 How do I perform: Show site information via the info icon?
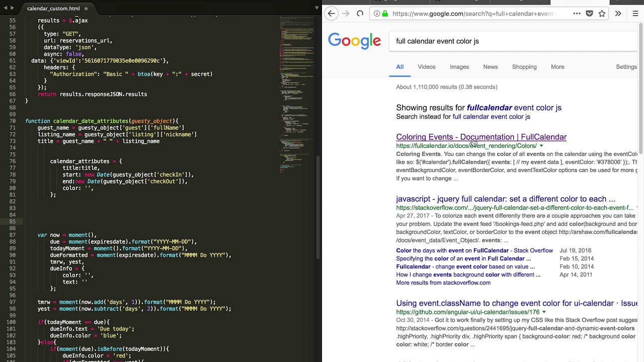point(377,14)
